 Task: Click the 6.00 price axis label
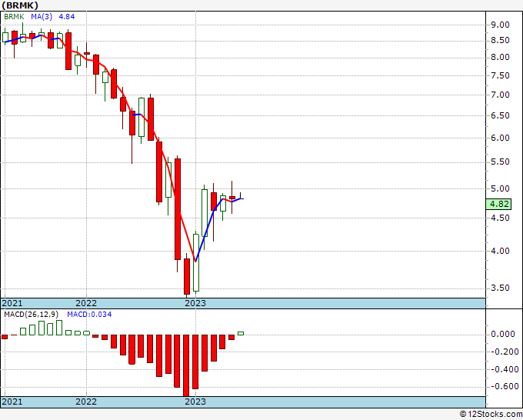tap(500, 138)
